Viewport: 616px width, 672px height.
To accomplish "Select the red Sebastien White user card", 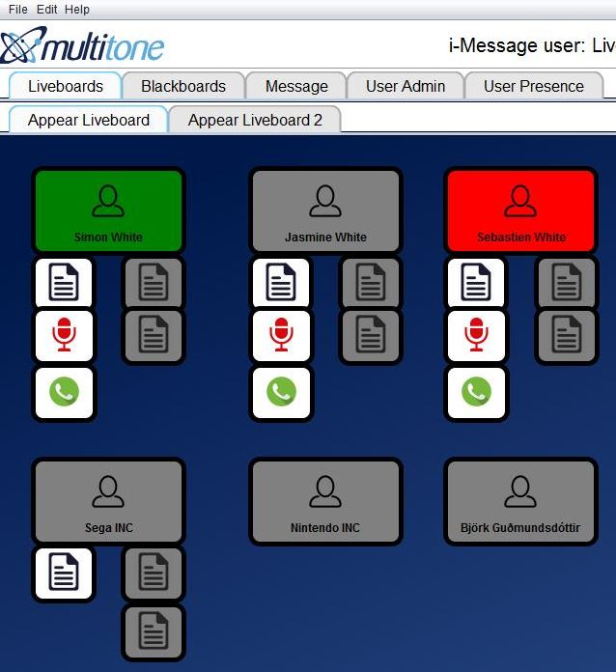I will 520,210.
